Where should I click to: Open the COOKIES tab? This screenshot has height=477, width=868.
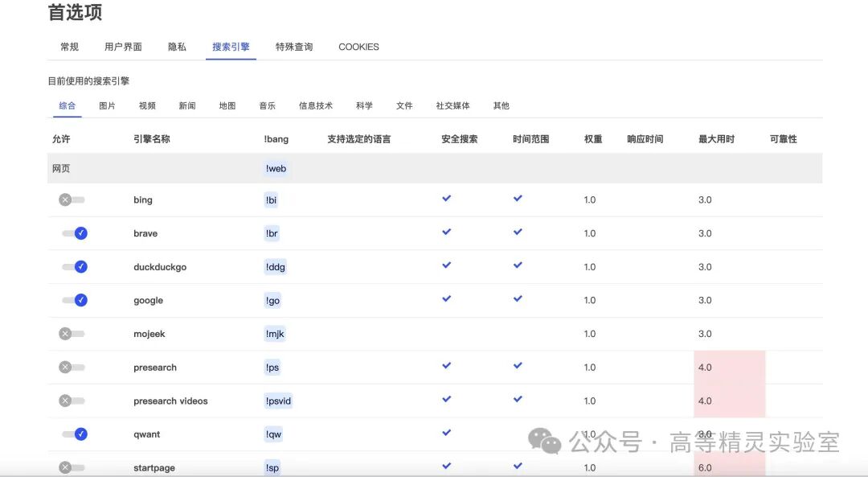tap(358, 47)
